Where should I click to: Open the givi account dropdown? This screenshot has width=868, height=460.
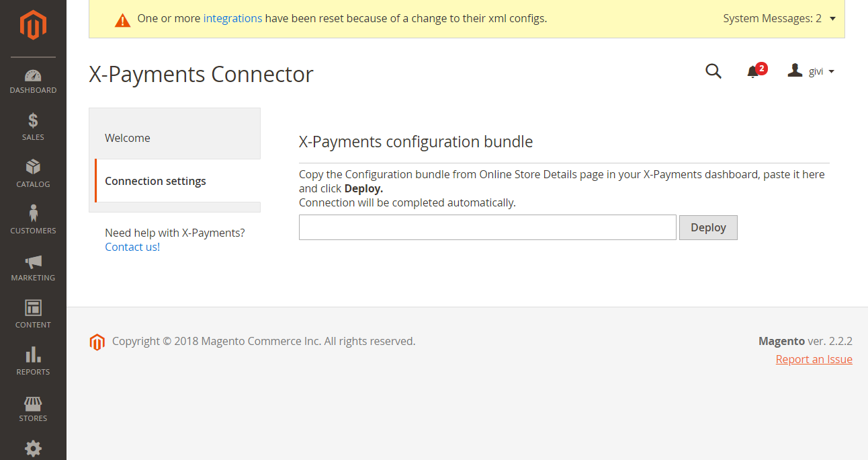point(811,71)
